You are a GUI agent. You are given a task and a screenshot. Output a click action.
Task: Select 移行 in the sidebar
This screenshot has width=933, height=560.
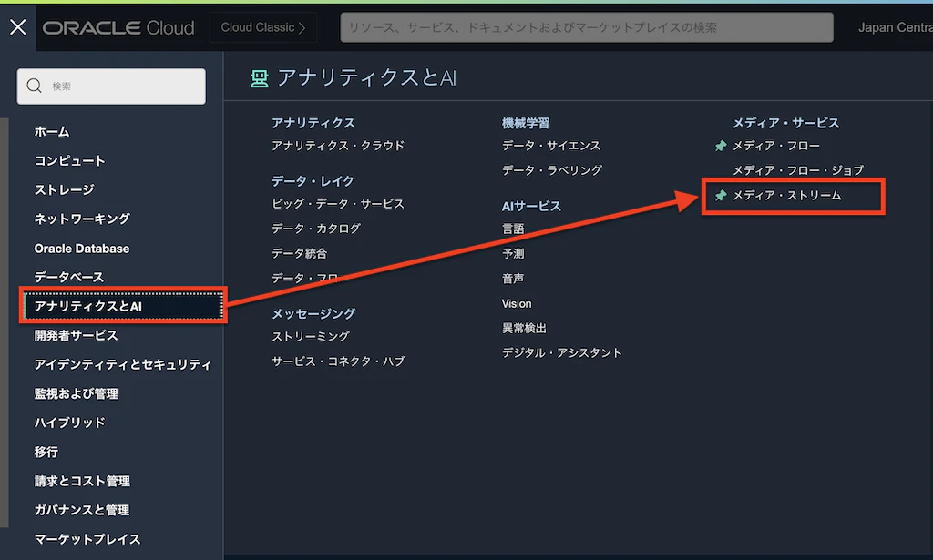pos(46,452)
